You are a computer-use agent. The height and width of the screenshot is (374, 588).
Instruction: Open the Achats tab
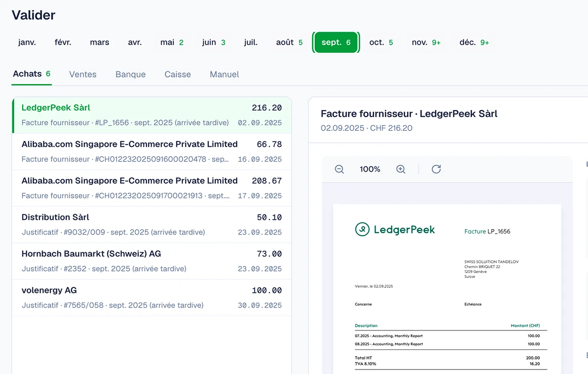(31, 74)
